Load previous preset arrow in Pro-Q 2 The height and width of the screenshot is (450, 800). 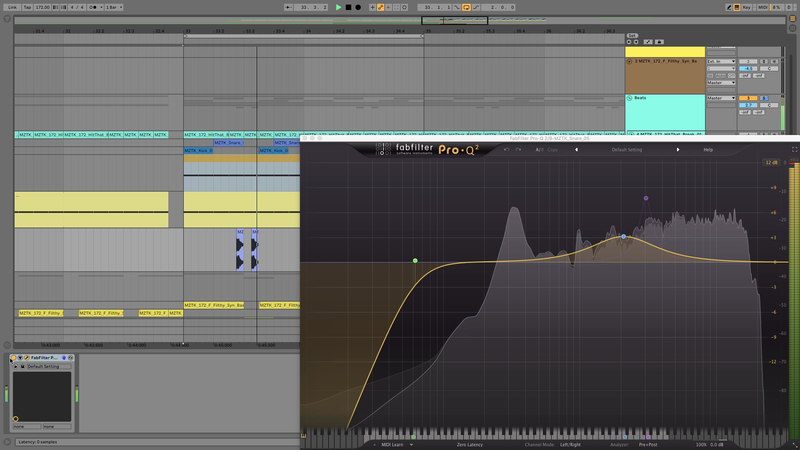[x=577, y=149]
